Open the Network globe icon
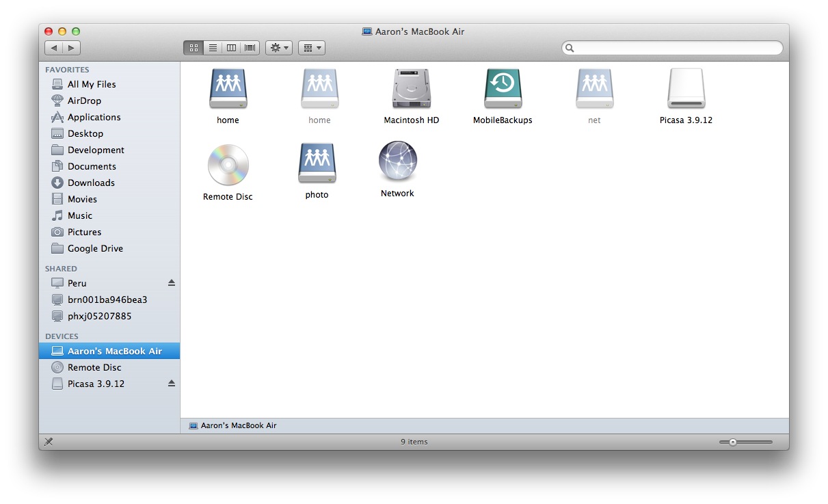This screenshot has width=828, height=504. [397, 162]
